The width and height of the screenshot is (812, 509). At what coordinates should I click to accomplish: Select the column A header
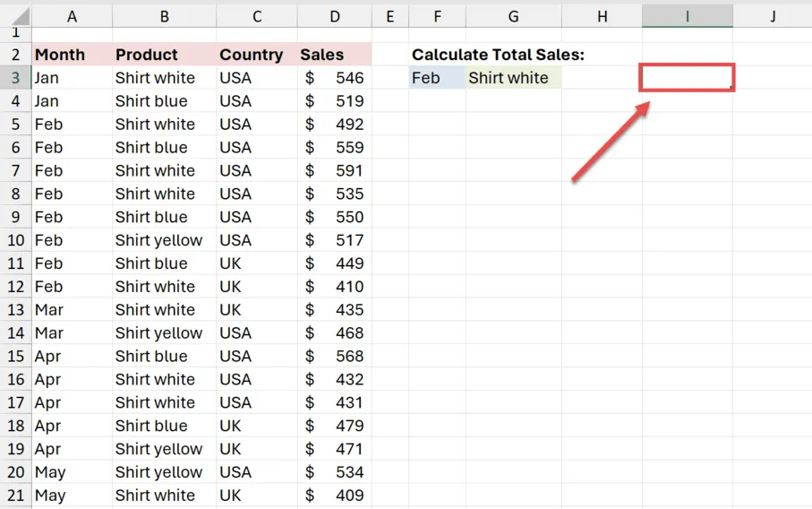(x=72, y=16)
